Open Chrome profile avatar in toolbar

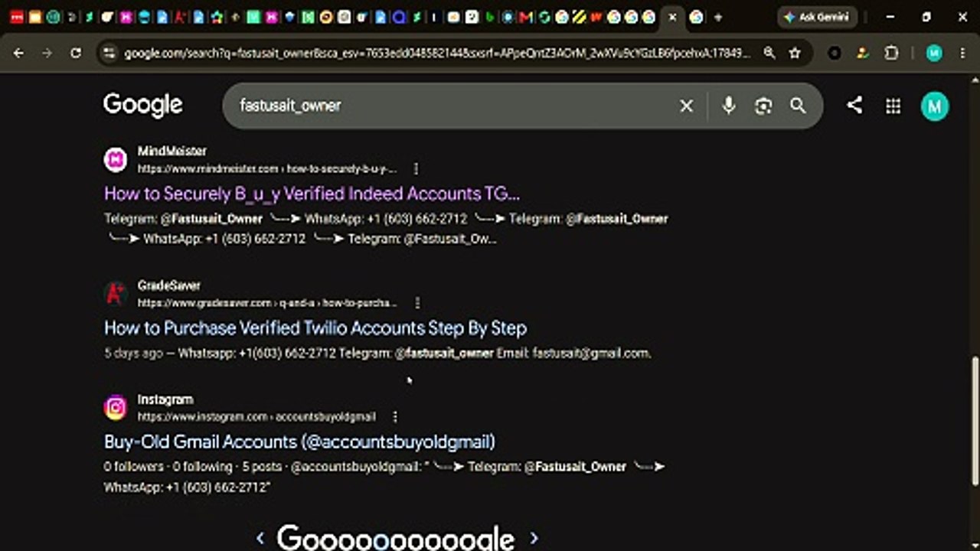tap(934, 53)
